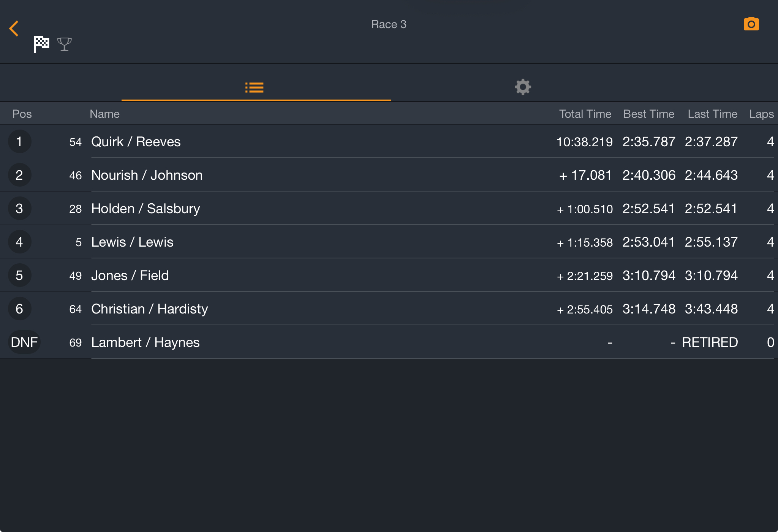Open the trophy standings icon
This screenshot has height=532, width=778.
(65, 44)
